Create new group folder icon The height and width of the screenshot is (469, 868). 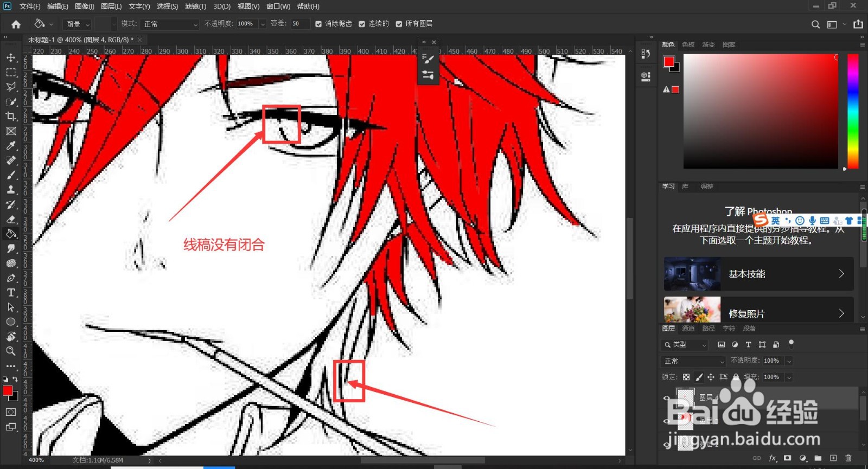[818, 458]
